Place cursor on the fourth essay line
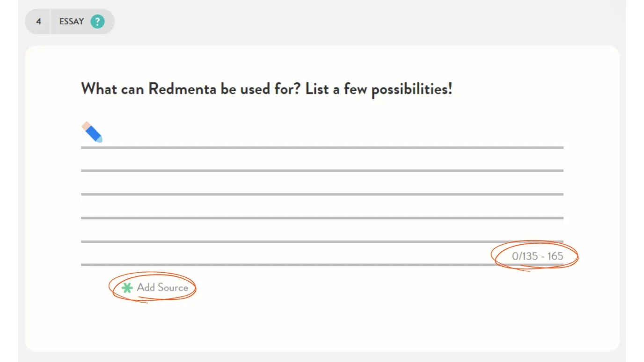This screenshot has width=644, height=362. pos(322,207)
